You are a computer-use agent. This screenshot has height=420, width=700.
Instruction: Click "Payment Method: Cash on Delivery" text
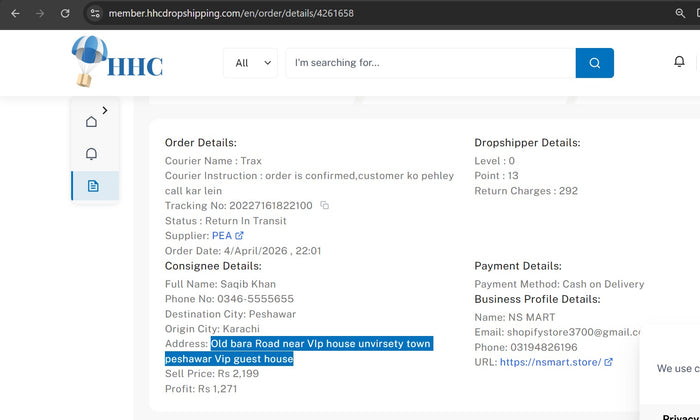pyautogui.click(x=559, y=284)
